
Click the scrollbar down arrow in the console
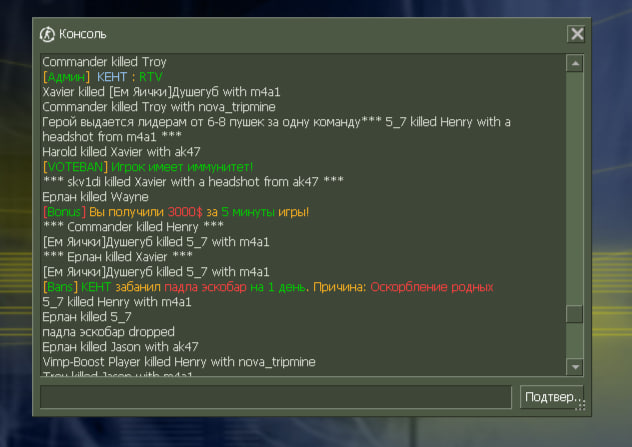coord(575,367)
